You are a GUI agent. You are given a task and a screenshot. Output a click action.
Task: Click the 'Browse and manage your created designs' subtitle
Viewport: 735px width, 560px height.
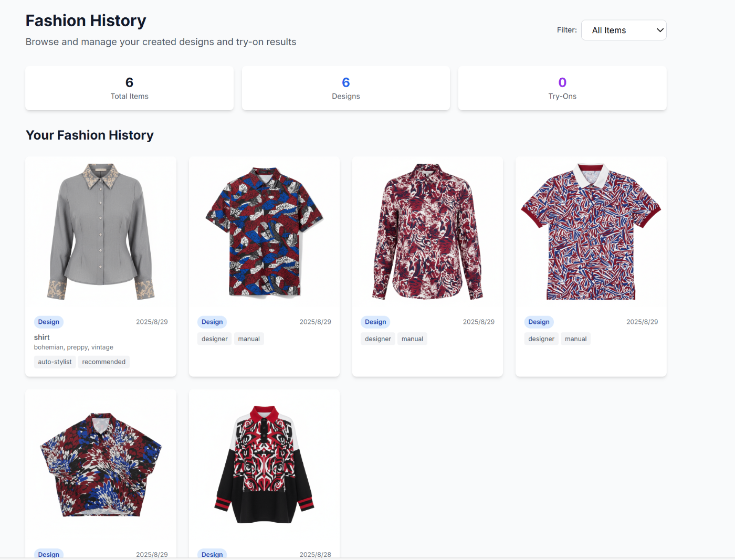click(x=161, y=42)
